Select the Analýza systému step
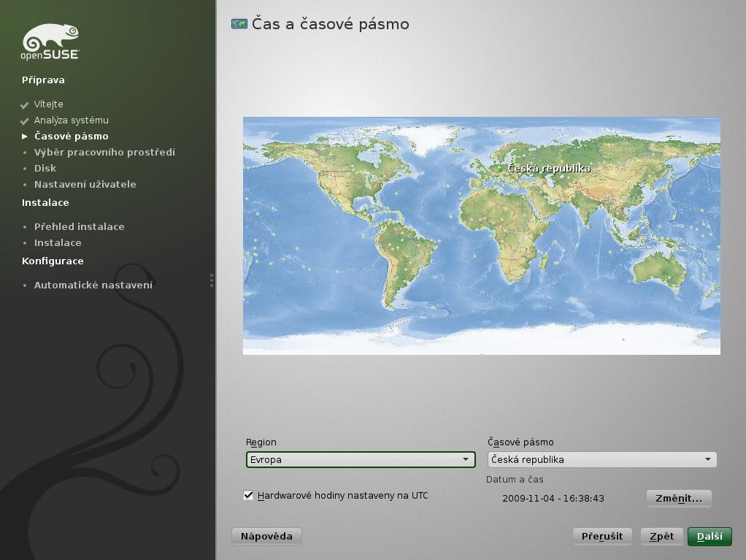Image resolution: width=746 pixels, height=560 pixels. coord(72,120)
